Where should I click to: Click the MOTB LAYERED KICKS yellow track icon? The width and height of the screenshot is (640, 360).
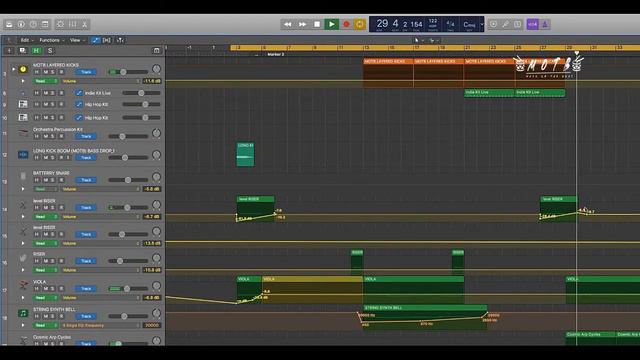tap(23, 69)
